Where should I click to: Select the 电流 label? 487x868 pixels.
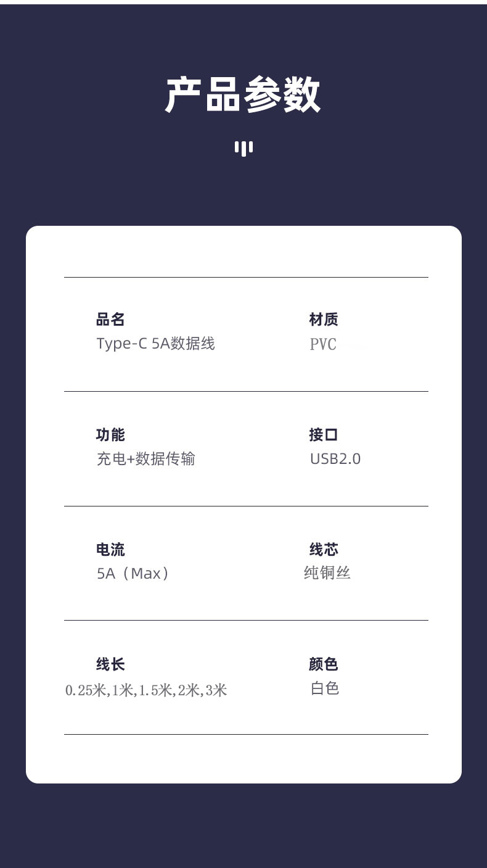(x=110, y=550)
